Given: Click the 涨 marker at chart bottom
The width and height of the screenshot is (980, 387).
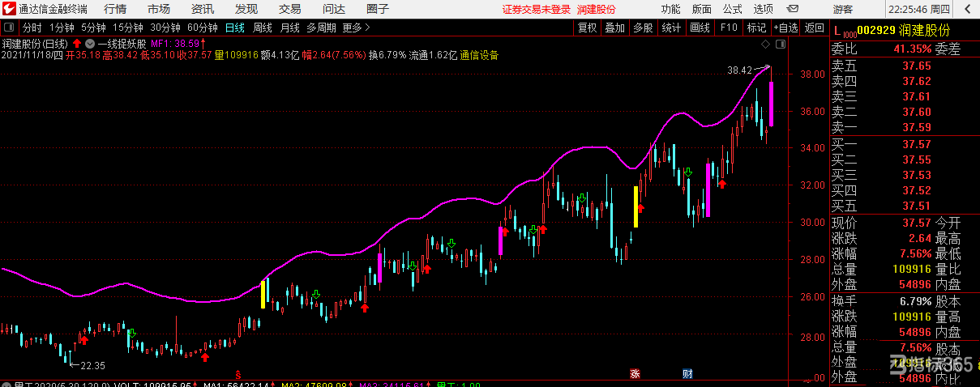Looking at the screenshot, I should click(x=635, y=373).
